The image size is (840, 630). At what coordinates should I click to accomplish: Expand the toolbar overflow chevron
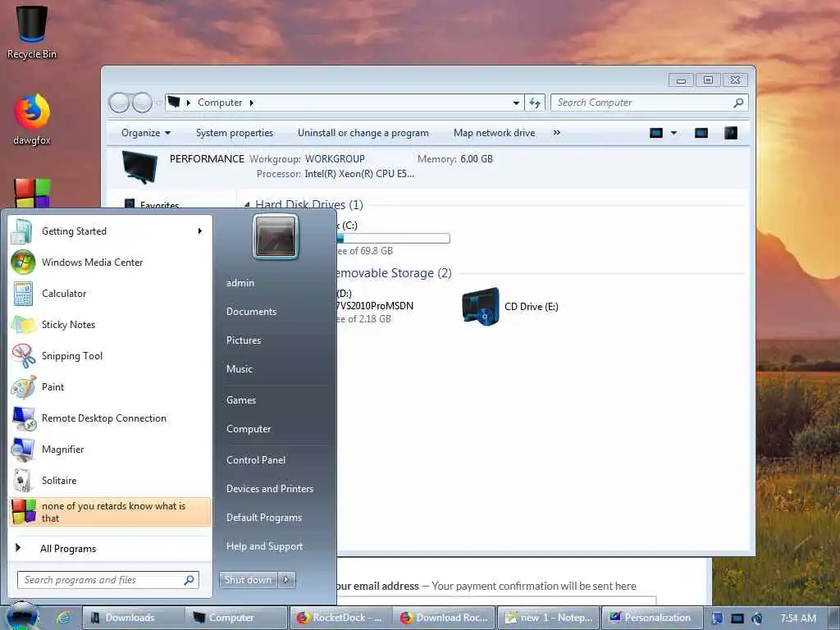[557, 133]
